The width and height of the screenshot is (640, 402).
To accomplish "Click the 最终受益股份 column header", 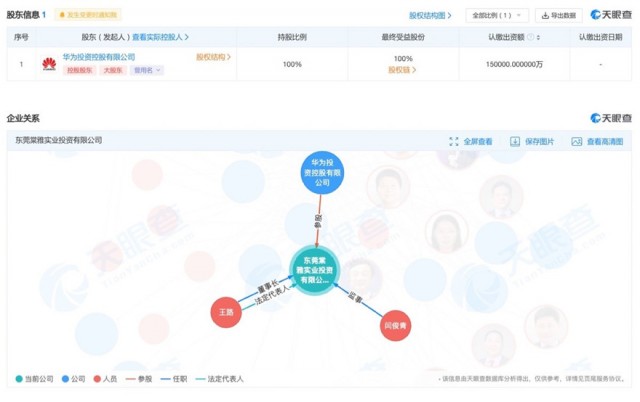I will tap(403, 37).
